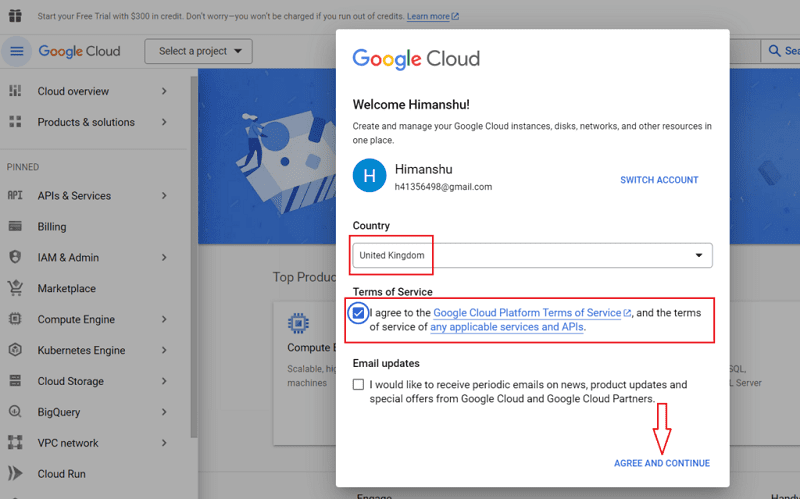The image size is (800, 499).
Task: Expand the Cloud overview submenu arrow
Action: point(164,91)
